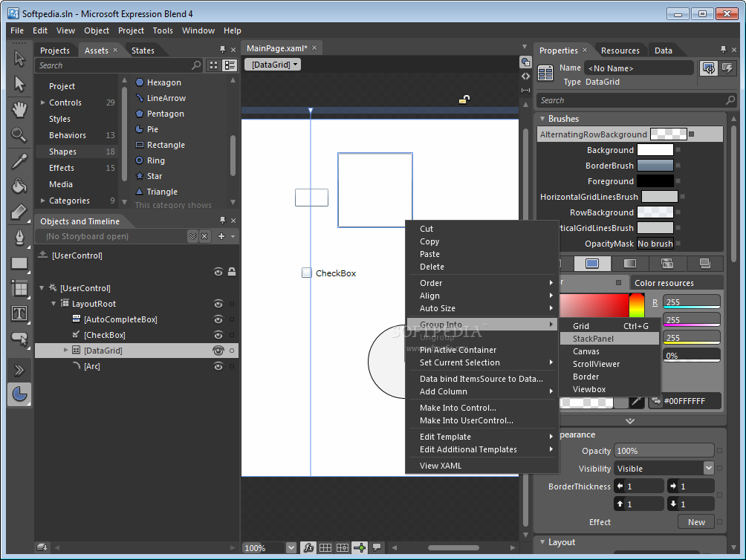Toggle snapping to gridlines button
This screenshot has height=560, width=746.
click(x=343, y=547)
